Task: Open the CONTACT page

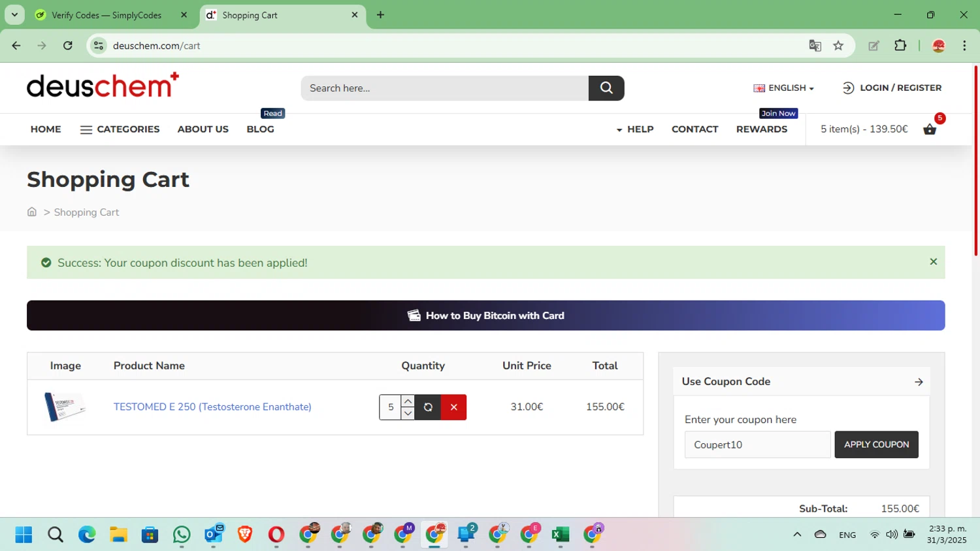Action: [695, 129]
